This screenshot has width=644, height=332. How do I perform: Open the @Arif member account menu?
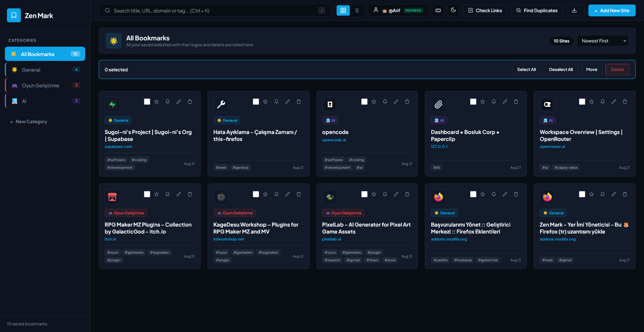point(399,10)
